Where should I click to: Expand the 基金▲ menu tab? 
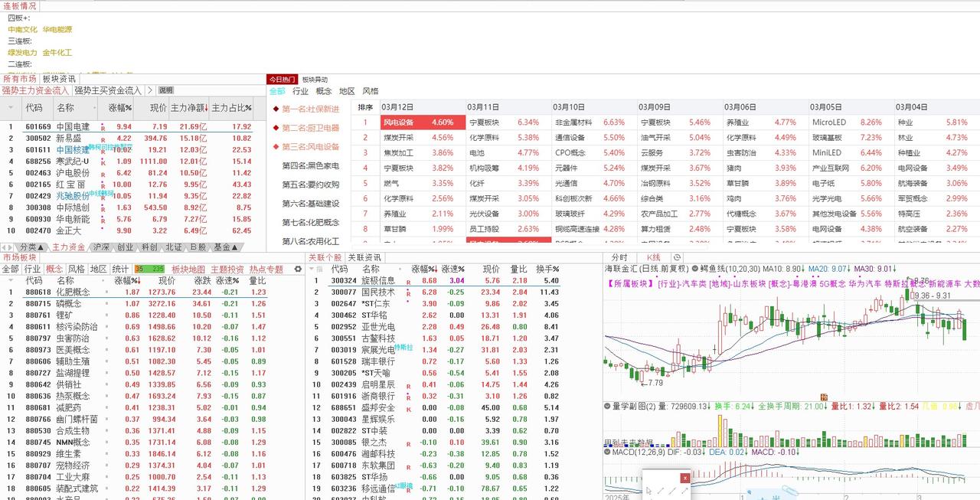point(225,247)
